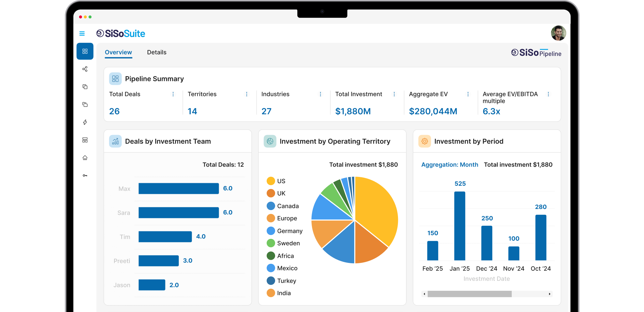
Task: Go to the home sidebar icon
Action: point(85,158)
